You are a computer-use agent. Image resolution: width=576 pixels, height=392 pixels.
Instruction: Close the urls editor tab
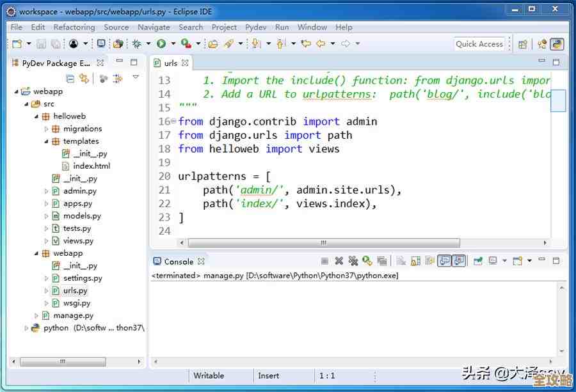tap(185, 63)
